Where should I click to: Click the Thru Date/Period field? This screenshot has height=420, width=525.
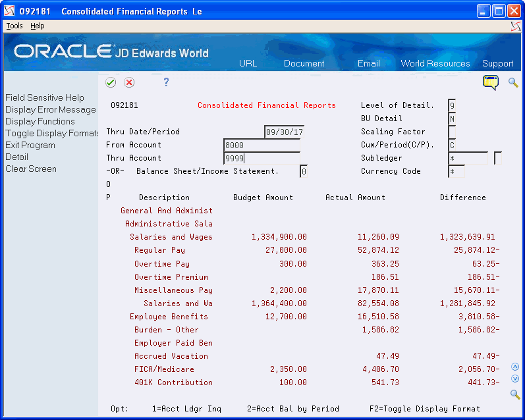[284, 132]
